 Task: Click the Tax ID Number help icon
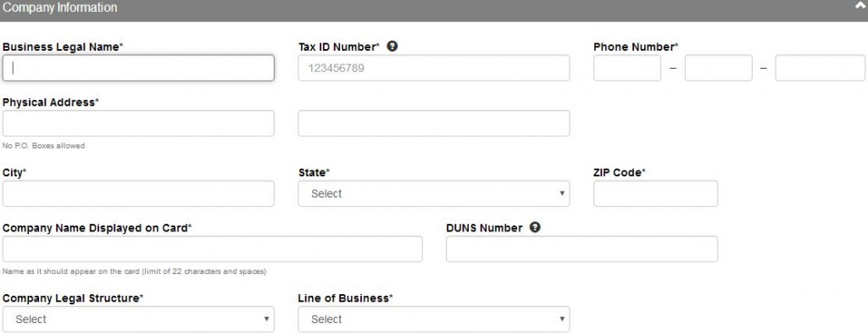pyautogui.click(x=392, y=47)
